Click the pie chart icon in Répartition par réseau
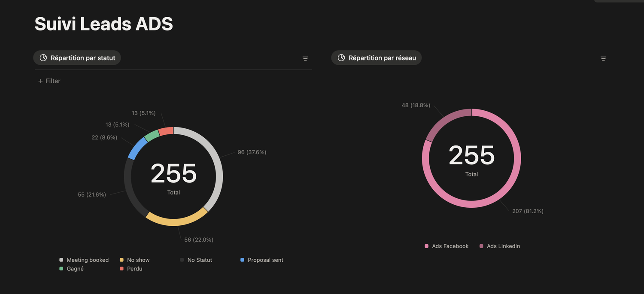 341,58
